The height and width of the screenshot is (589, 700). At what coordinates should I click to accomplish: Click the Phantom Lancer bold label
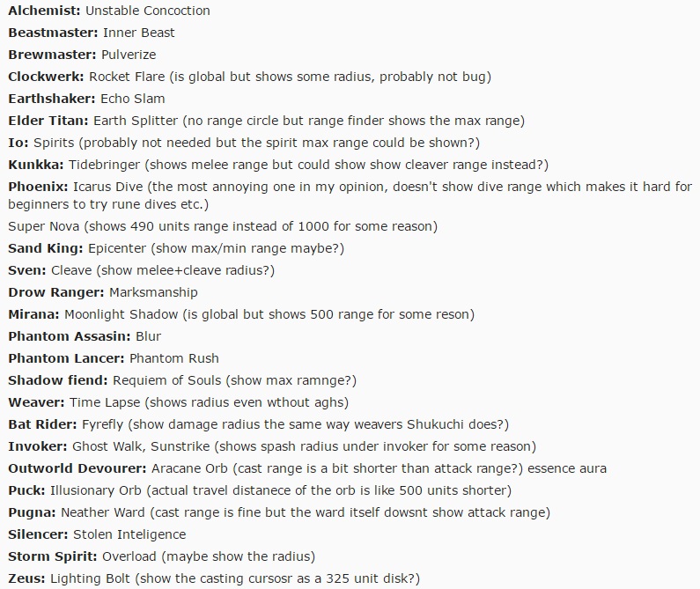pos(66,358)
